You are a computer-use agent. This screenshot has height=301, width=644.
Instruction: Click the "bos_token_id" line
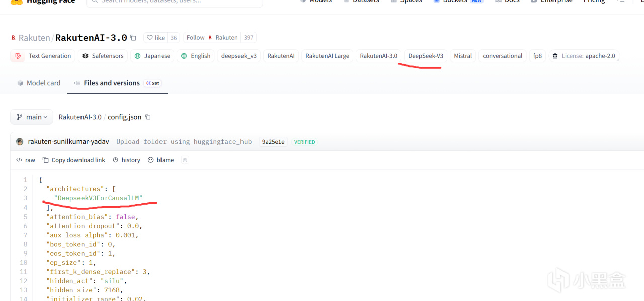[x=81, y=244]
